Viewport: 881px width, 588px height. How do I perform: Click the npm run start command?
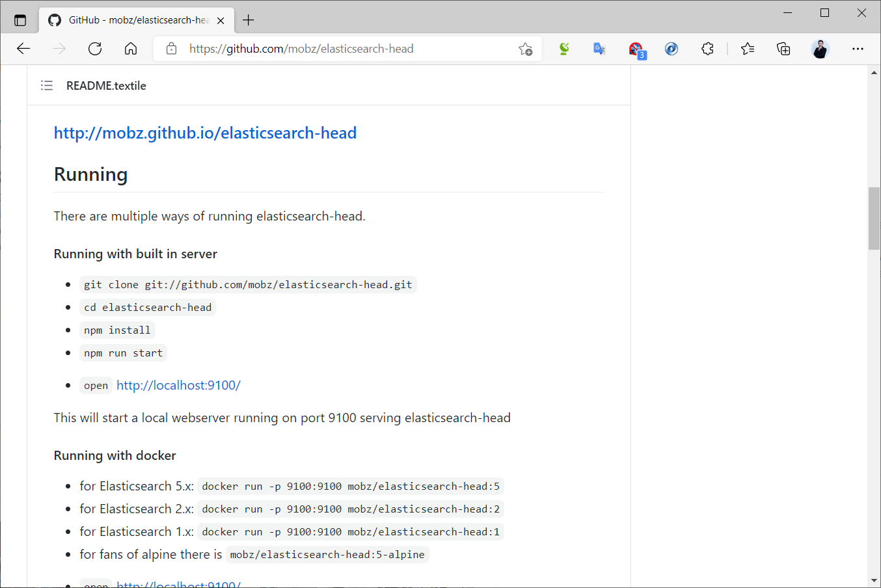[124, 353]
